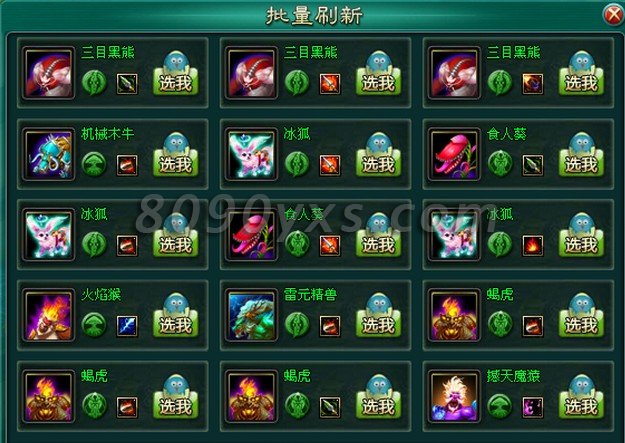Image resolution: width=625 pixels, height=443 pixels.
Task: Click the 火焰猴 name label
Action: [101, 295]
